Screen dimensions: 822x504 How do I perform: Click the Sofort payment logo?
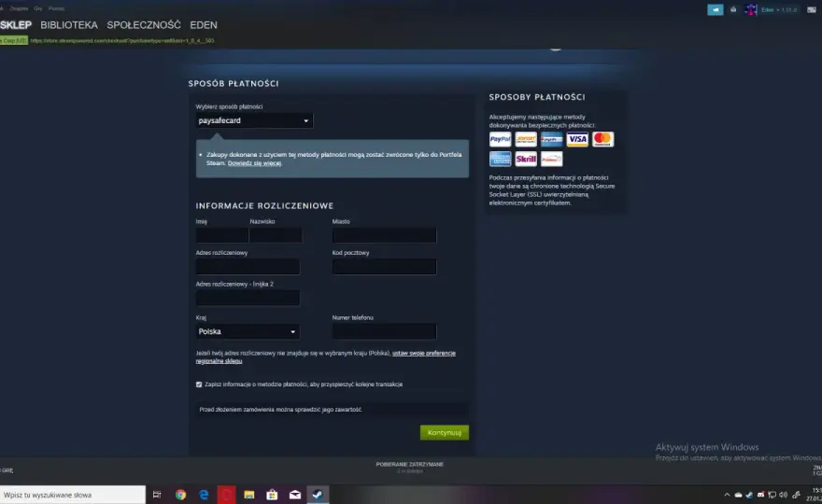pos(525,139)
